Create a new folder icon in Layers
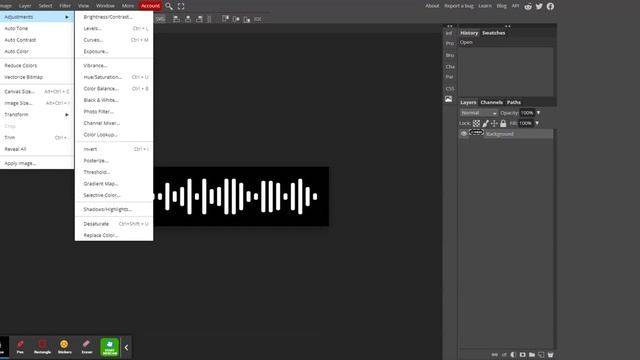Viewport: 640px width, 360px height. click(532, 355)
